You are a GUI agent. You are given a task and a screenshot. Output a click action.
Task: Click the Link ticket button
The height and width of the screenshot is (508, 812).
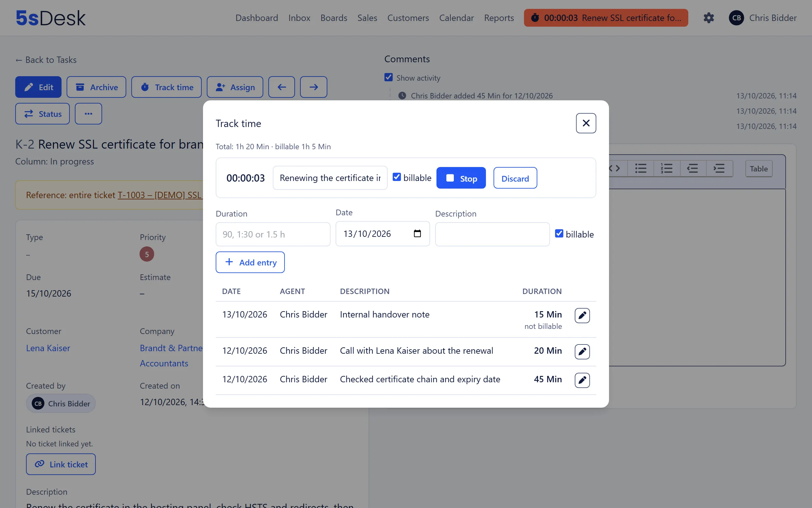pos(61,464)
